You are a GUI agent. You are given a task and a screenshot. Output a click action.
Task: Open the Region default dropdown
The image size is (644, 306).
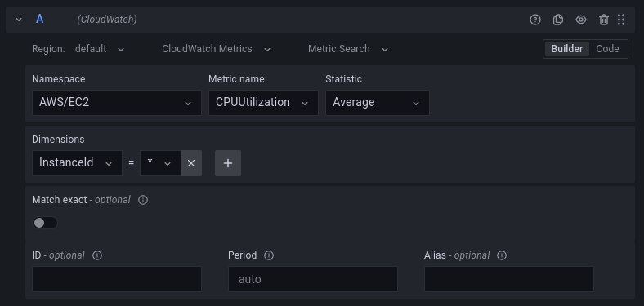100,49
